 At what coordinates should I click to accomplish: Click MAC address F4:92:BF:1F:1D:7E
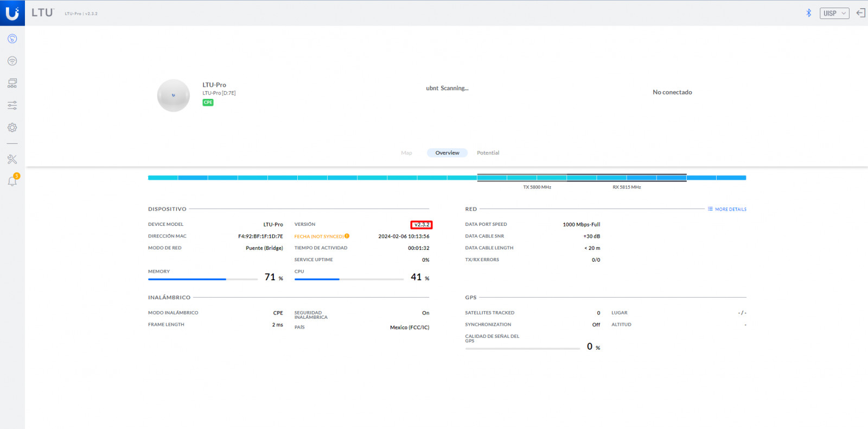260,236
